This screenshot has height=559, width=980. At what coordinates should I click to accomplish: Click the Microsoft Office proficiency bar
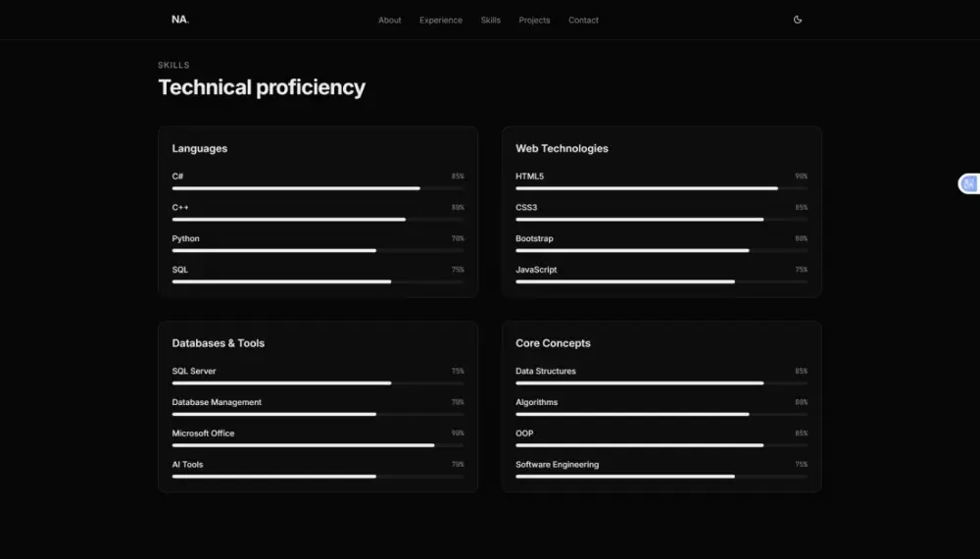pos(318,445)
